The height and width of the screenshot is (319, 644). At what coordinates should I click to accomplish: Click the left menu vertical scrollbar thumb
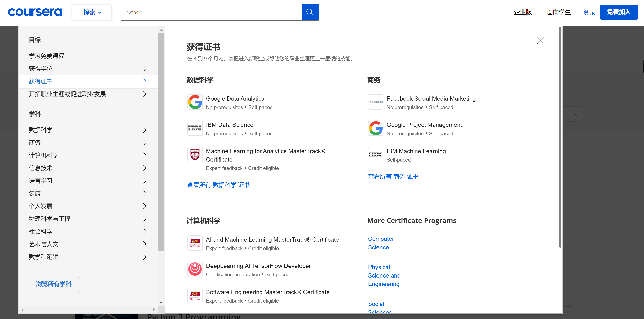coord(161,142)
